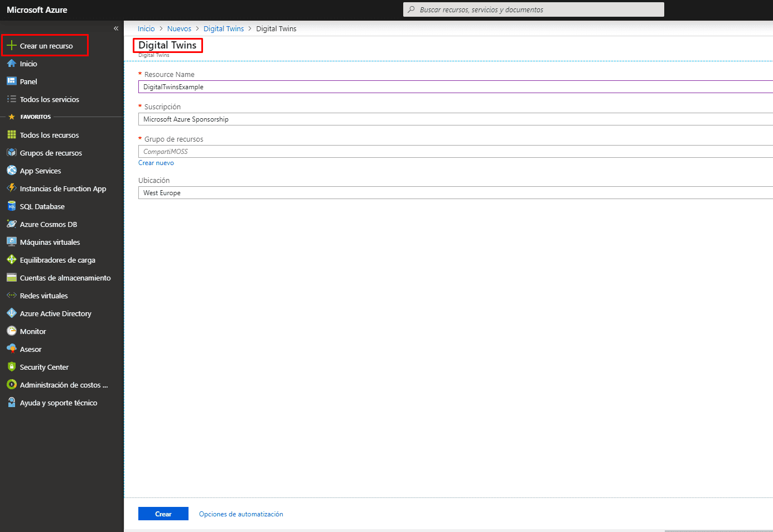Click the green plus icon for Crear un recurso

click(x=11, y=46)
